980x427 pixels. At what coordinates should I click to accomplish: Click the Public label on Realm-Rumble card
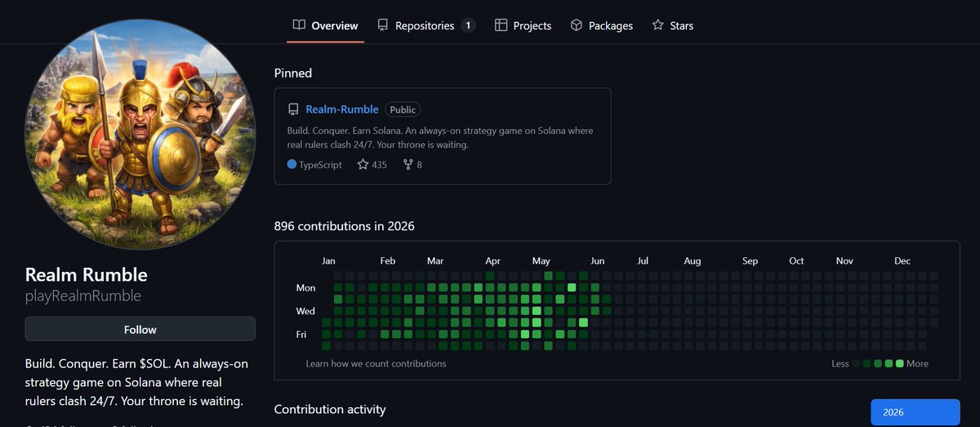point(403,109)
